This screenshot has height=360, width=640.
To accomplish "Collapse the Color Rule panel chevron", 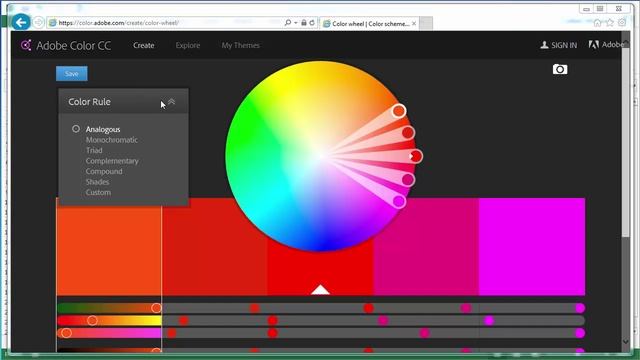I will click(172, 102).
